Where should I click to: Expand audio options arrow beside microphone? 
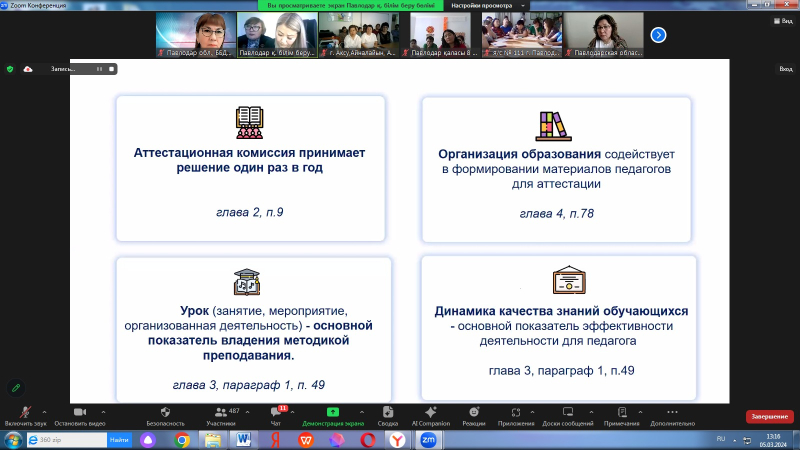(x=46, y=411)
